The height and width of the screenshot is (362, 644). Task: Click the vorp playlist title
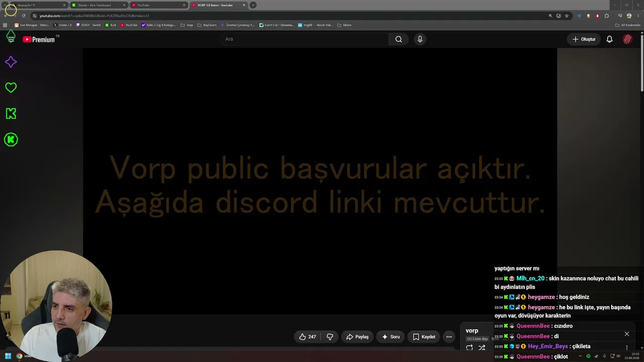(472, 331)
